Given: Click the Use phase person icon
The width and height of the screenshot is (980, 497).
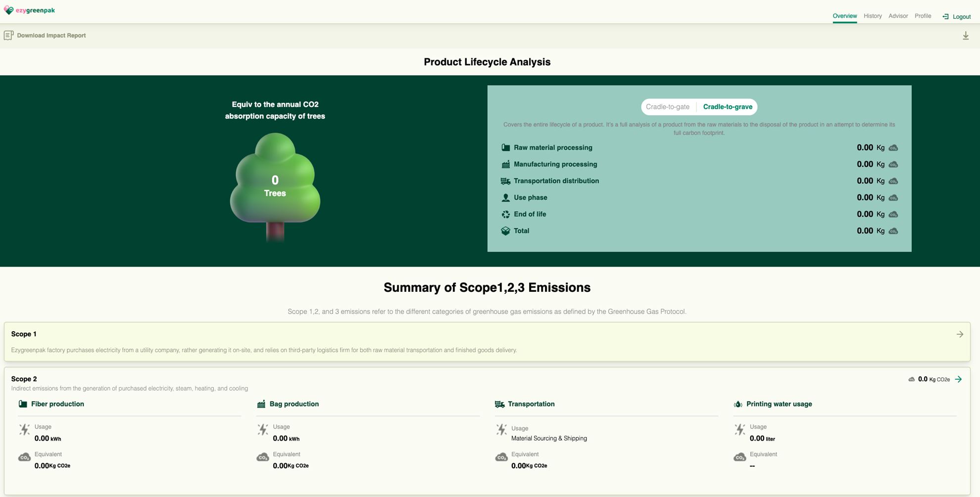Looking at the screenshot, I should pyautogui.click(x=505, y=198).
